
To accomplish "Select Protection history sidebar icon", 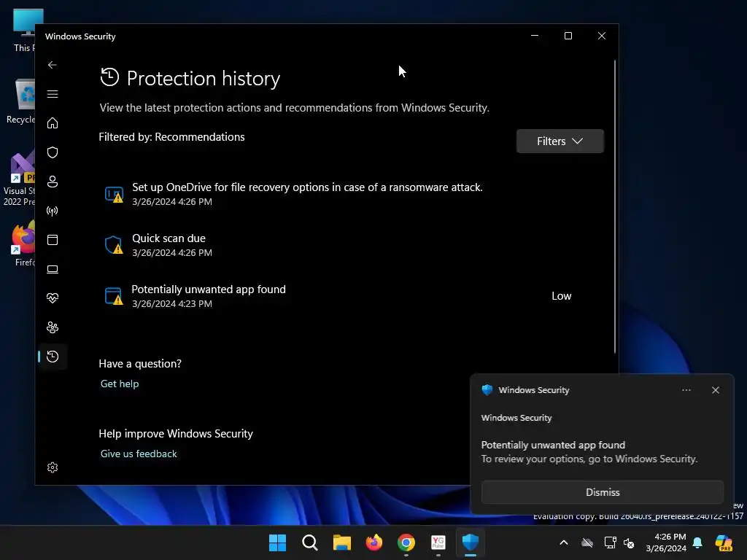I will coord(53,357).
